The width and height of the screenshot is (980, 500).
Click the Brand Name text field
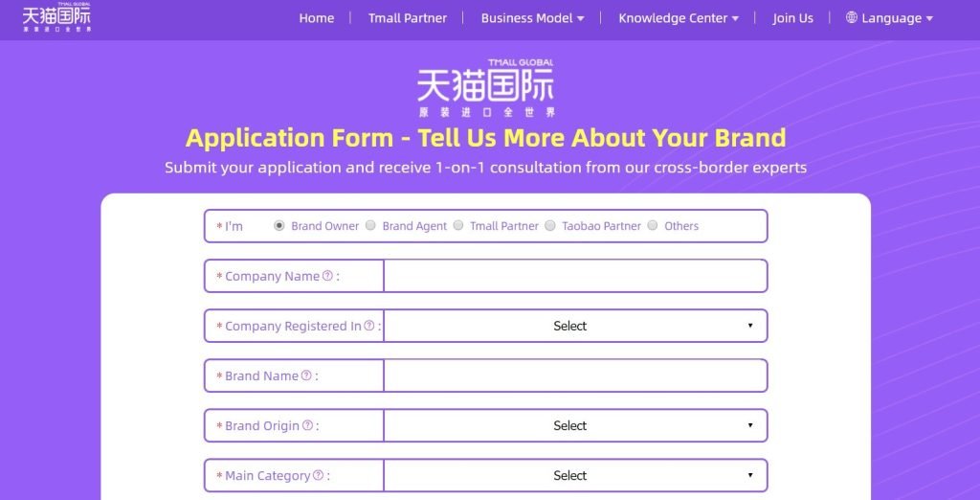click(x=575, y=375)
